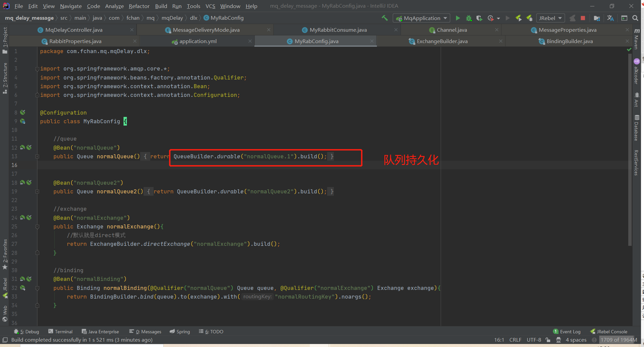The image size is (644, 347).
Task: Open the JRebel left side panel
Action: click(5, 288)
